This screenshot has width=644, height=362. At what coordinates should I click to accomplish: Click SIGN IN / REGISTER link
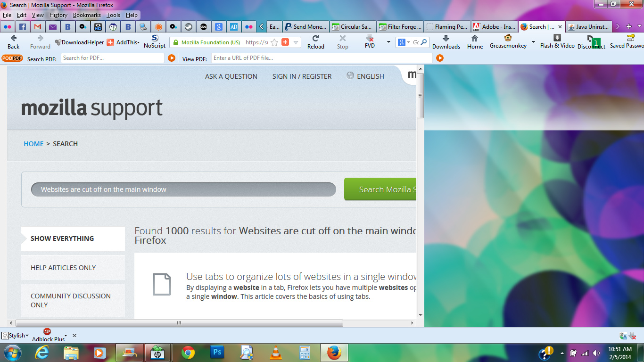(302, 76)
